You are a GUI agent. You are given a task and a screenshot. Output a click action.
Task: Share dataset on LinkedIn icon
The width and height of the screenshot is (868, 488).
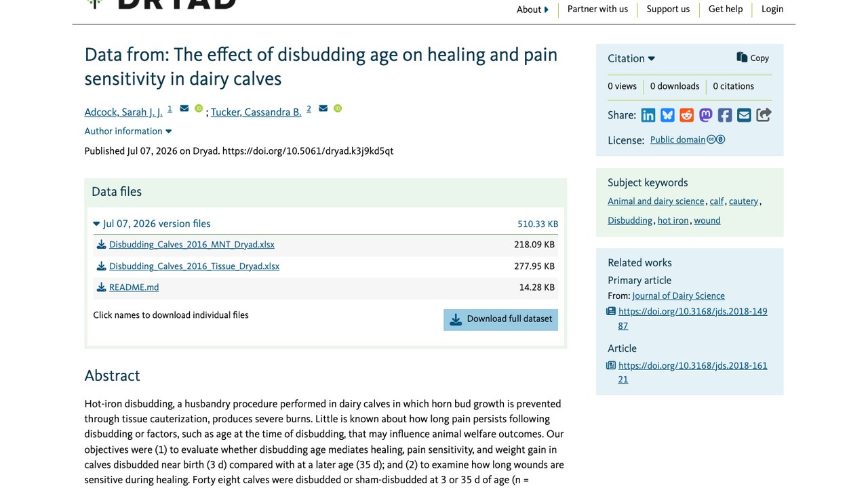[x=648, y=115]
